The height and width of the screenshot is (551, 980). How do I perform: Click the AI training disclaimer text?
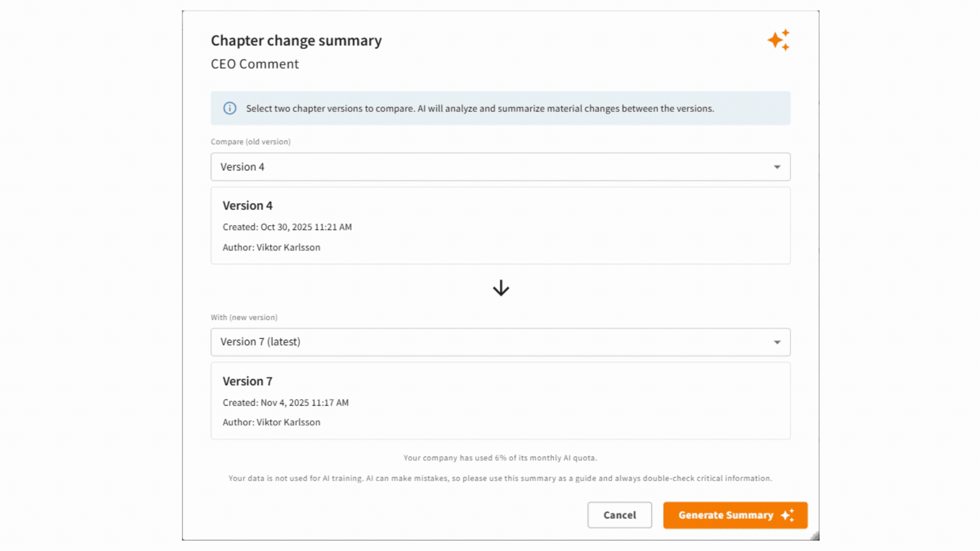click(x=500, y=478)
